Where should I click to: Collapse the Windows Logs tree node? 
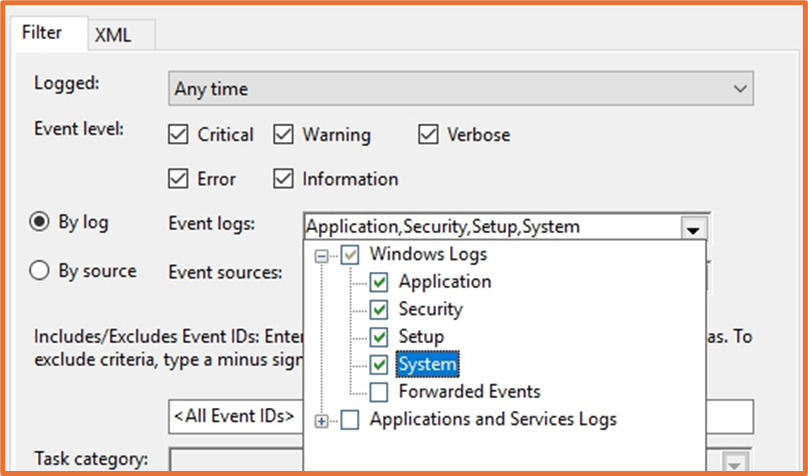(322, 256)
